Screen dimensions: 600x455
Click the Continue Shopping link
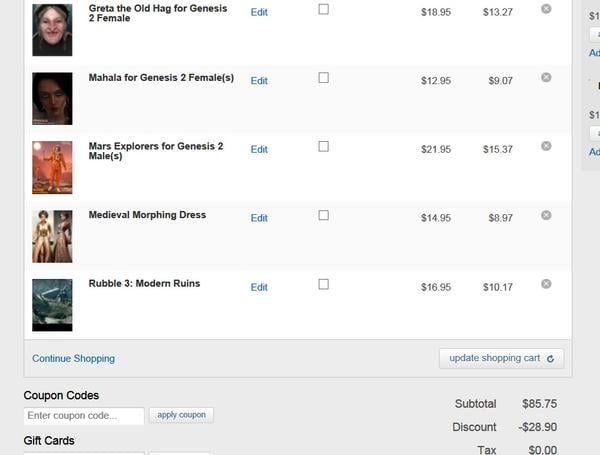[73, 358]
